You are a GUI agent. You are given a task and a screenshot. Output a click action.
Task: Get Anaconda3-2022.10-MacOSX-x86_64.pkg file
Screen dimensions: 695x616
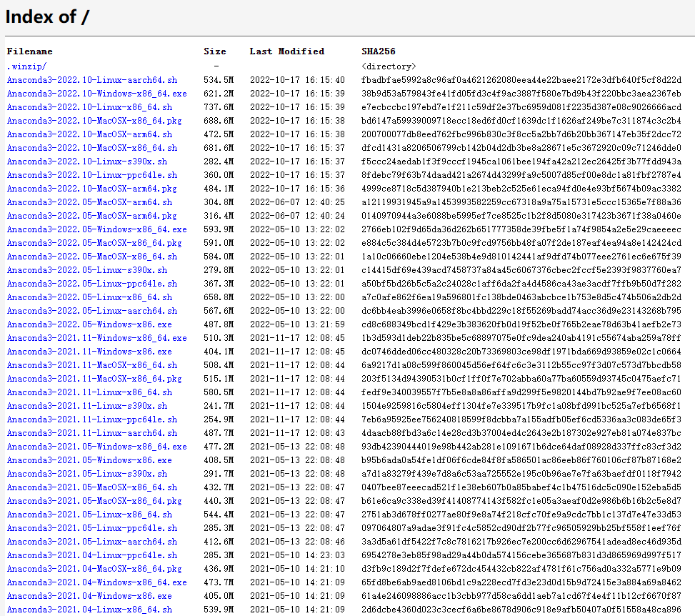point(94,121)
